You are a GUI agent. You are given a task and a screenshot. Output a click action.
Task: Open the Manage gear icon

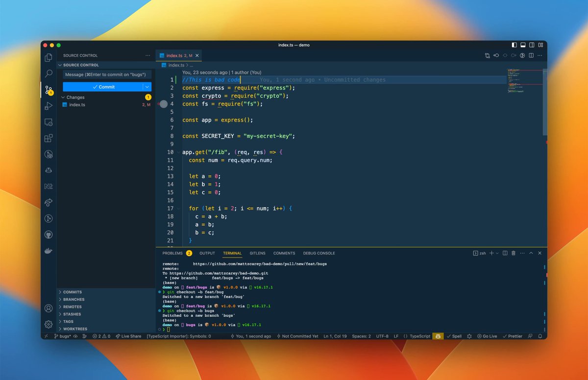49,324
